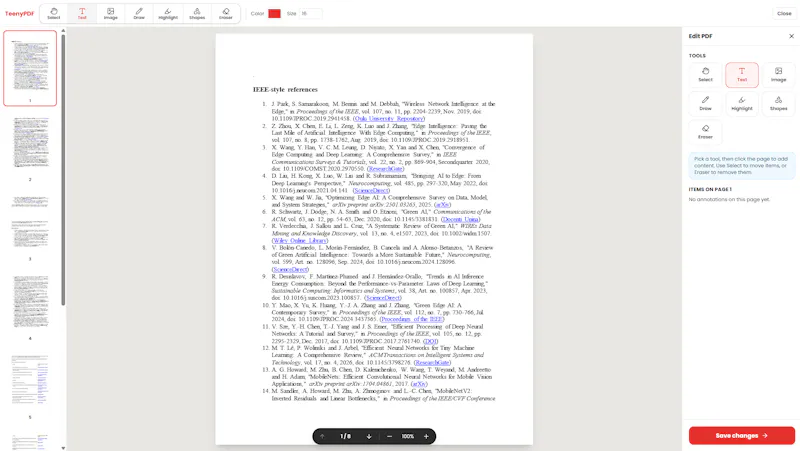Select page 5 thumbnail
800x451 pixels.
[30, 381]
